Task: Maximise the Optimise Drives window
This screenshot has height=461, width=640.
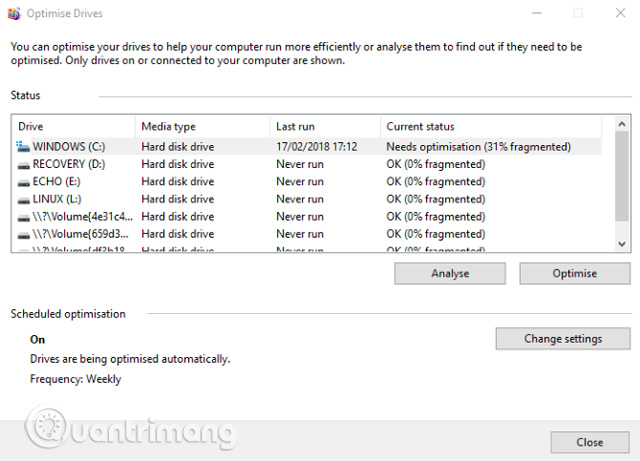Action: click(578, 14)
